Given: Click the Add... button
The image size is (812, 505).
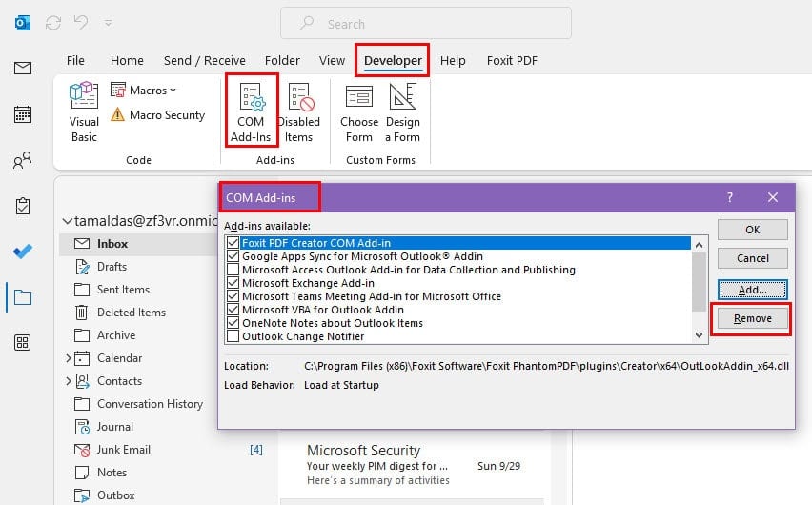Looking at the screenshot, I should [x=753, y=290].
